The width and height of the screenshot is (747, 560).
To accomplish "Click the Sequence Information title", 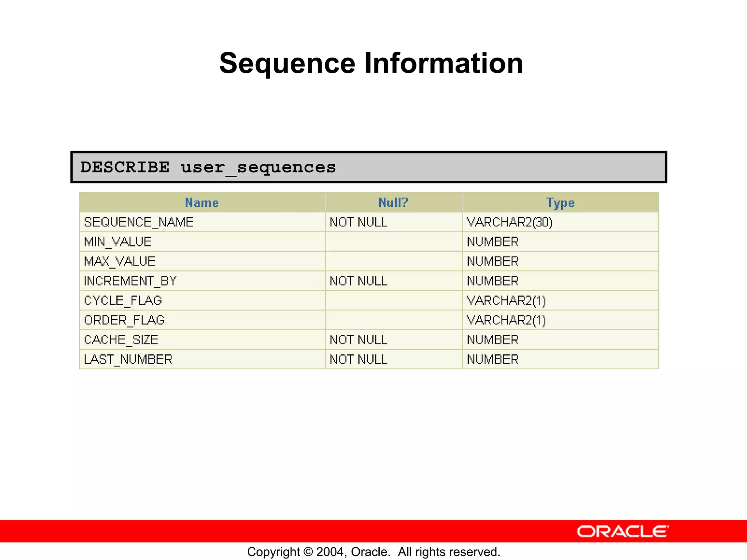I will click(371, 63).
